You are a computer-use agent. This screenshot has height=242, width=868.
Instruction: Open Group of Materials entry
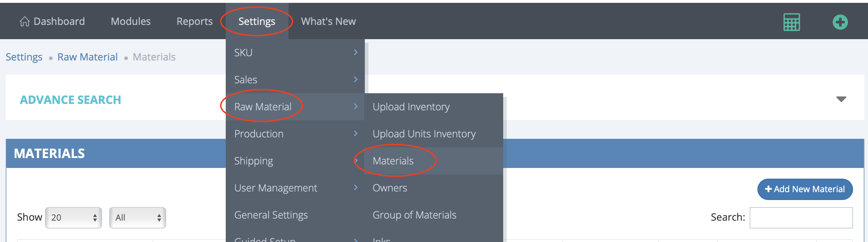click(x=414, y=215)
